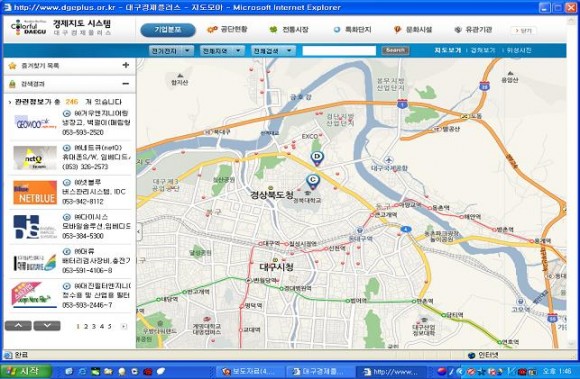Click the D map marker pin

click(x=317, y=158)
